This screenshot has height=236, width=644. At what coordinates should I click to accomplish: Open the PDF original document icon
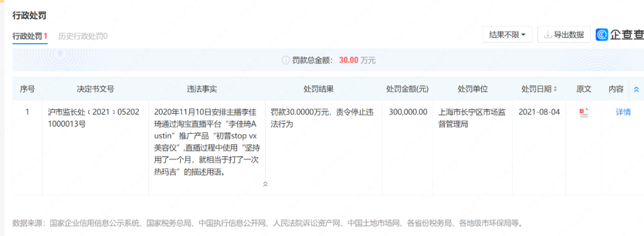point(584,112)
